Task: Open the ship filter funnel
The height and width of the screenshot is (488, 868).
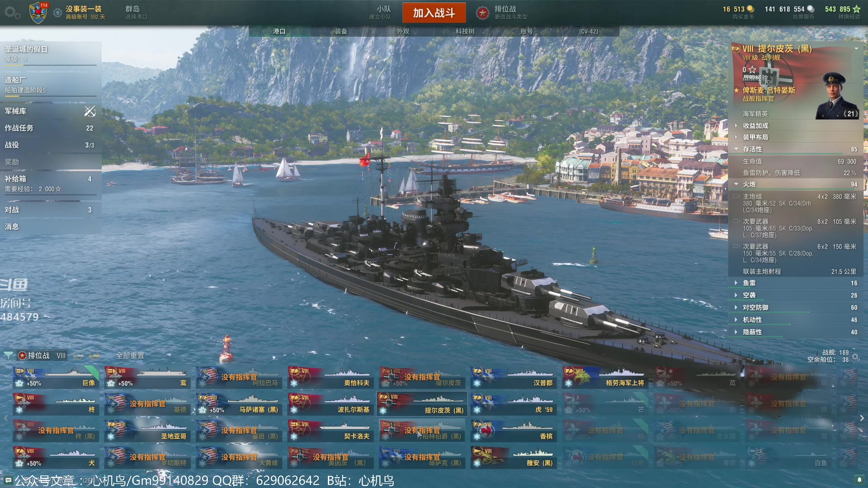Action: coord(8,356)
